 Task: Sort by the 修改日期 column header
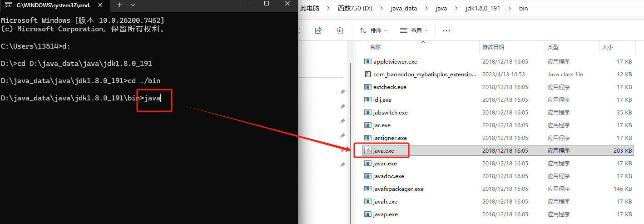coord(493,47)
